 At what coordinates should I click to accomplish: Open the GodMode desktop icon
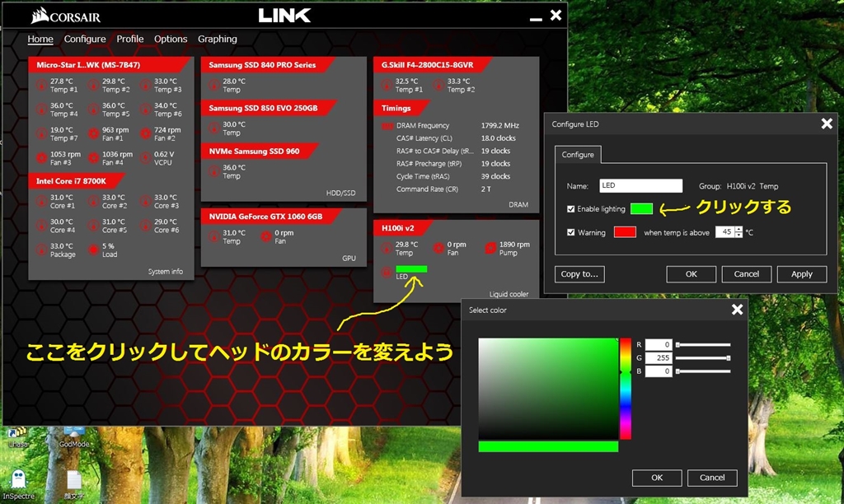pyautogui.click(x=73, y=437)
